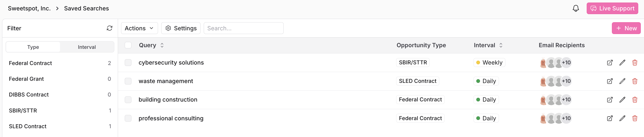
Task: Open the cybersecurity solutions search in new window
Action: pos(610,63)
